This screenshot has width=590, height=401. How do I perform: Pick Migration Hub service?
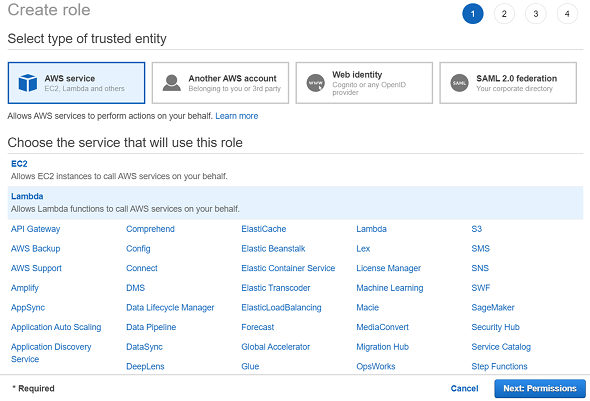coord(383,346)
